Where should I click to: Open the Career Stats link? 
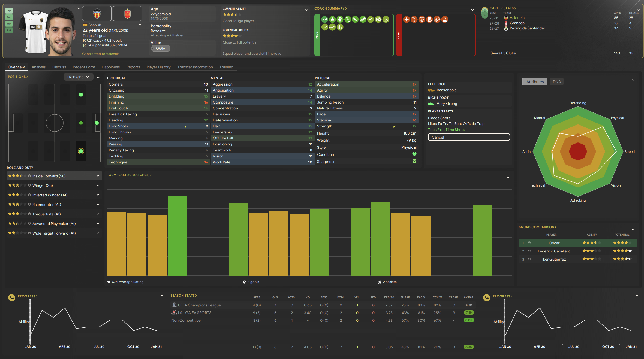[502, 8]
